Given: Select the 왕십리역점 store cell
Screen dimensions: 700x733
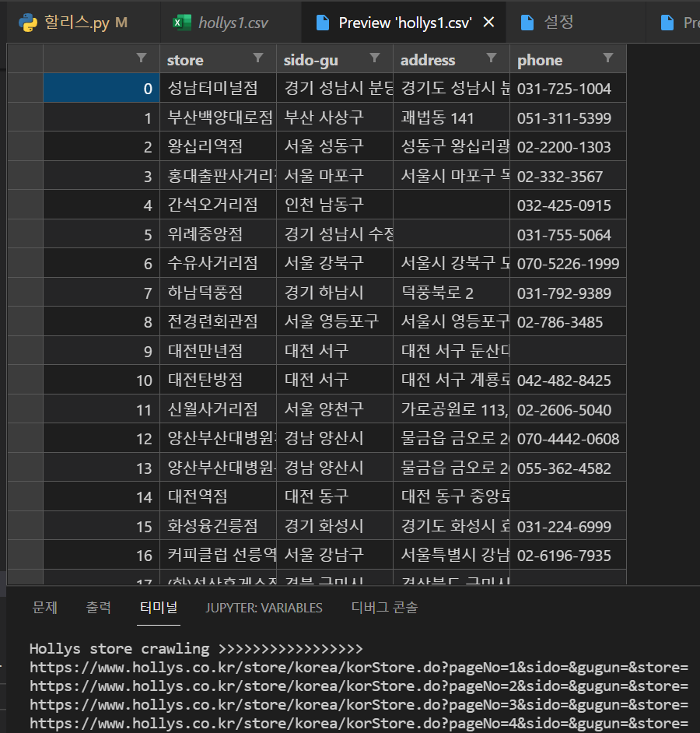Looking at the screenshot, I should pos(219,146).
